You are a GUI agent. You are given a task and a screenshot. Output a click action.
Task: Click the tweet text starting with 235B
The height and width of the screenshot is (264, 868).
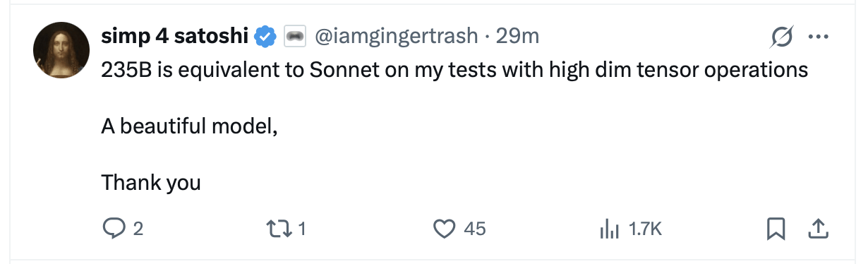[x=454, y=70]
